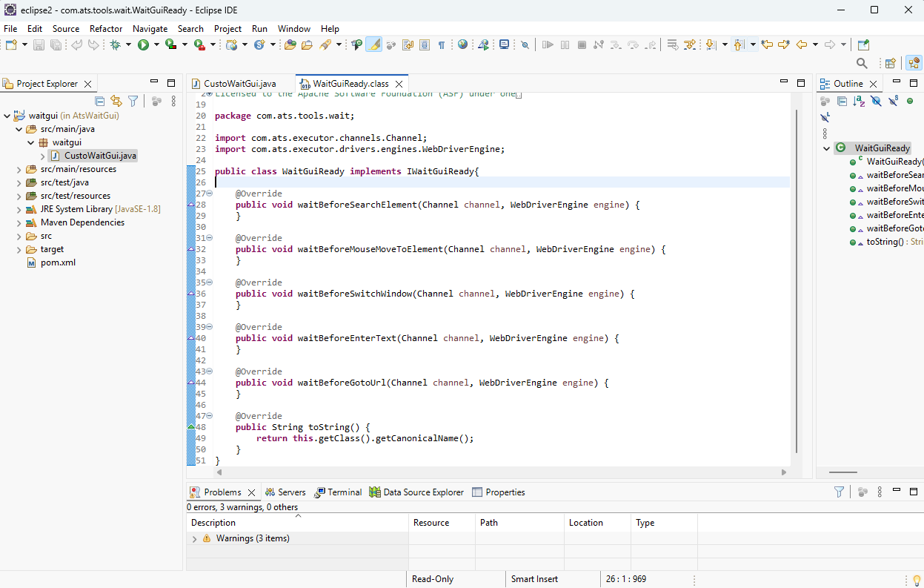Image resolution: width=924 pixels, height=588 pixels.
Task: Click the green Run button in toolbar
Action: click(143, 45)
